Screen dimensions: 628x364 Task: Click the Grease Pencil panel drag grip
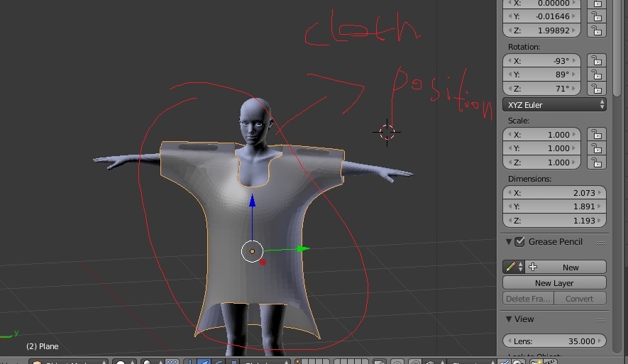601,243
